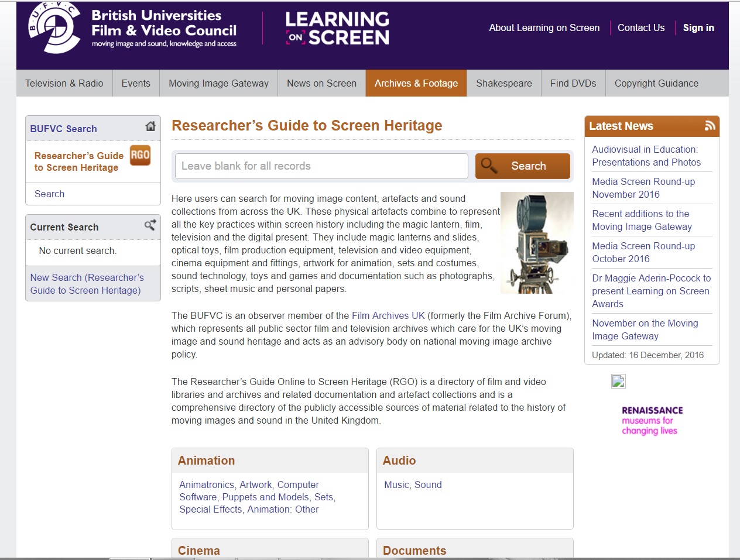Open November on the Moving Image Gateway
The width and height of the screenshot is (740, 560).
645,329
